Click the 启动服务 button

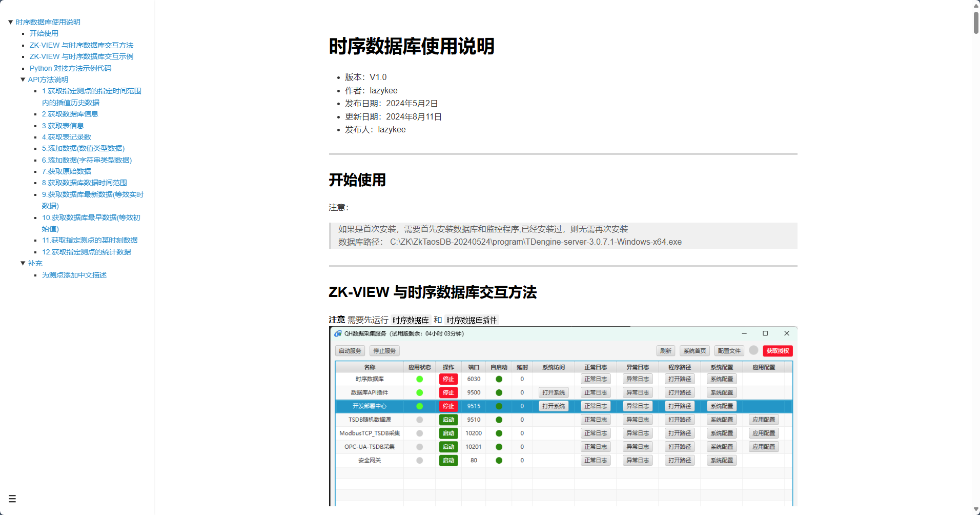click(x=350, y=351)
